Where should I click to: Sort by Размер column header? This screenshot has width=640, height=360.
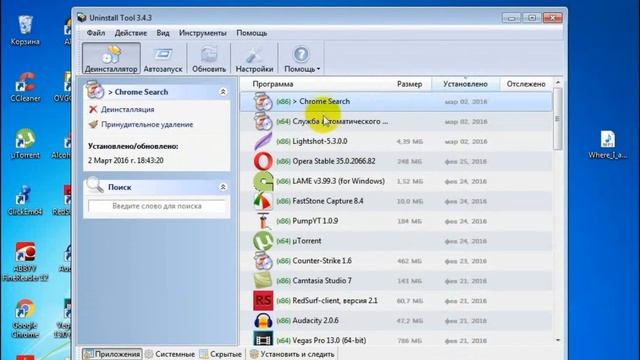point(409,84)
